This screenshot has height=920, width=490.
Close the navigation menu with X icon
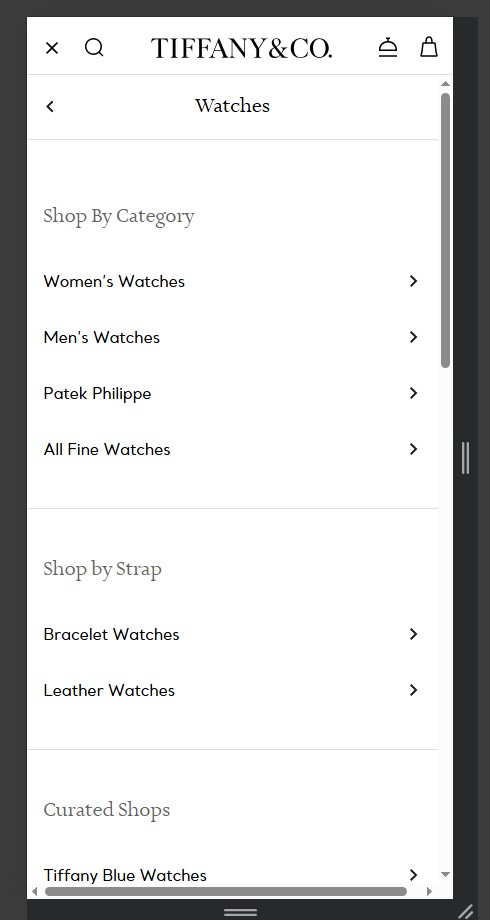(x=52, y=48)
